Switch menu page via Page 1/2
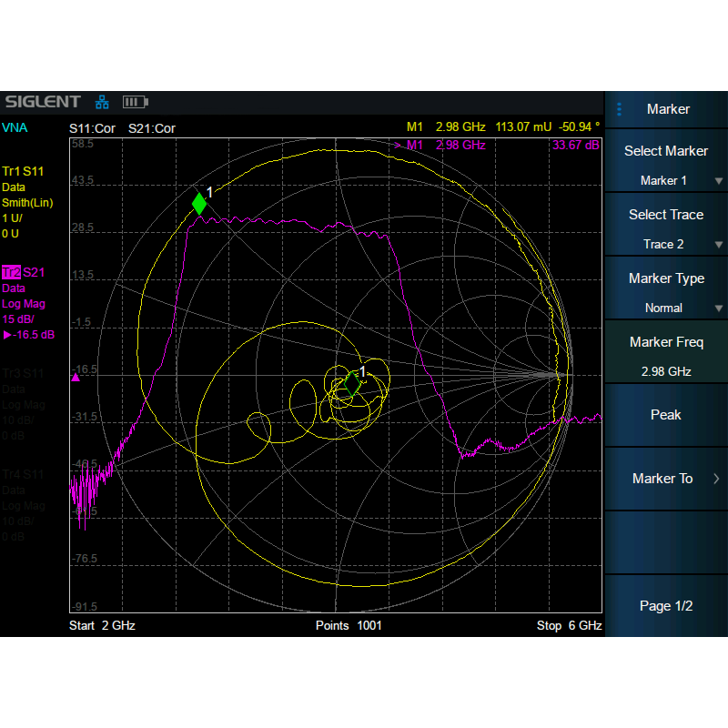 [x=665, y=606]
